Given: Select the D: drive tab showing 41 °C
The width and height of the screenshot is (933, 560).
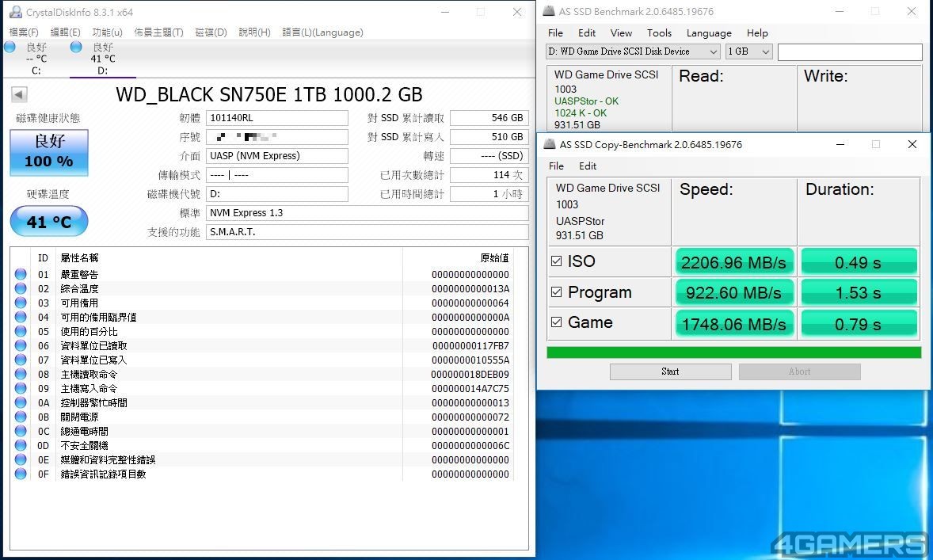Looking at the screenshot, I should 103,59.
